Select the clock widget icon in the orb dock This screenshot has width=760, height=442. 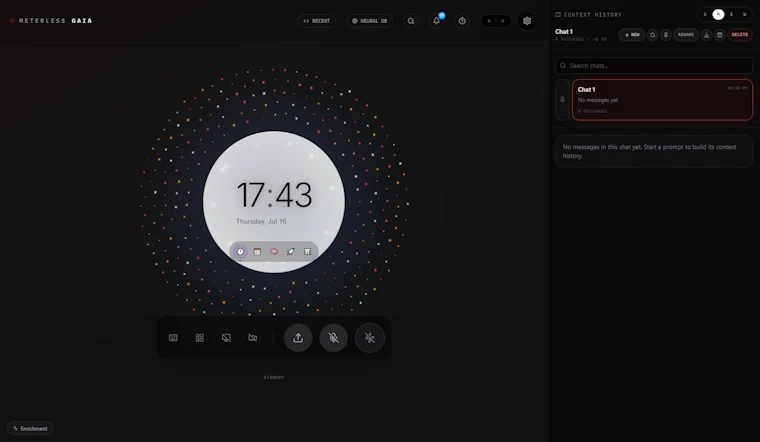240,252
